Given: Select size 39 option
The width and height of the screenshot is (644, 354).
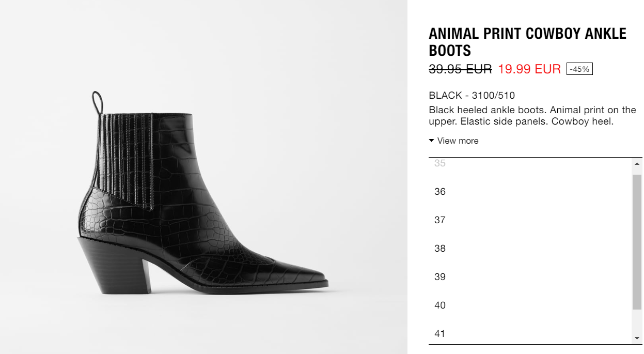Looking at the screenshot, I should point(530,276).
